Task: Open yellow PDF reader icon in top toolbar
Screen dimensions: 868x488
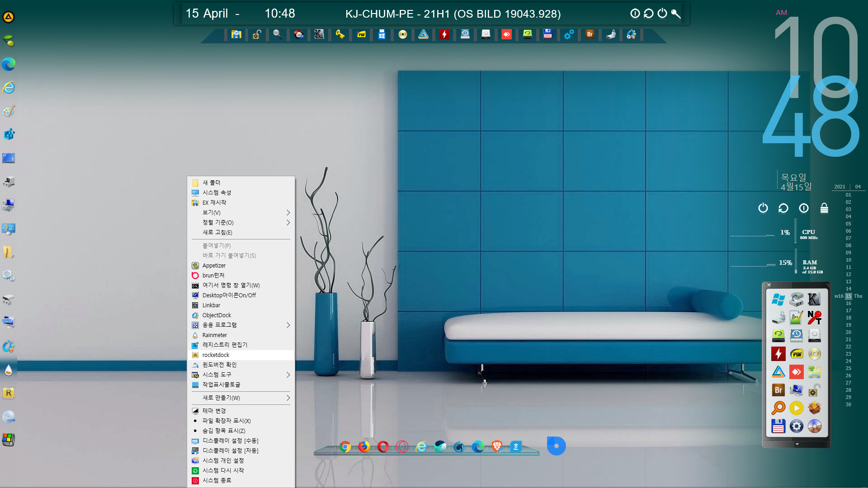Action: [x=361, y=34]
